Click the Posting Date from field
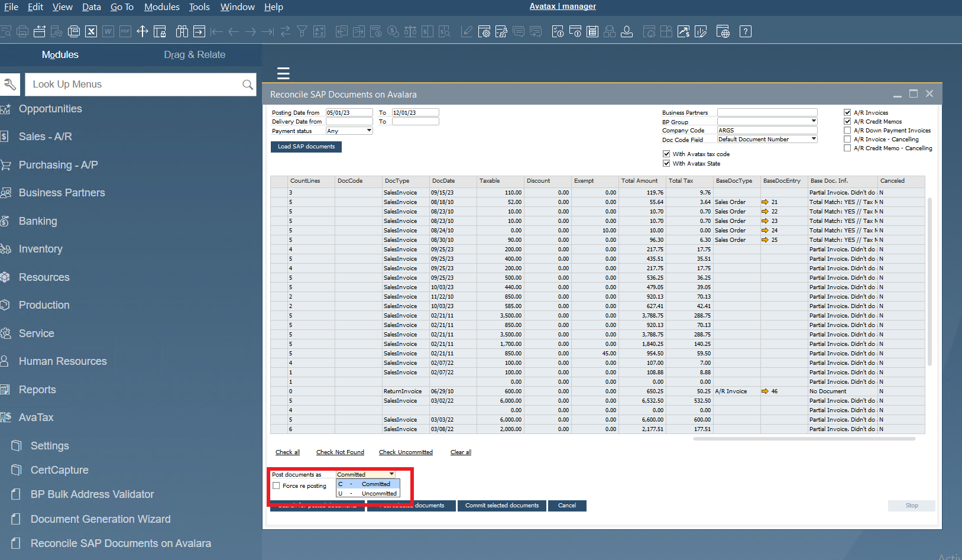Viewport: 962px width, 560px height. point(349,112)
